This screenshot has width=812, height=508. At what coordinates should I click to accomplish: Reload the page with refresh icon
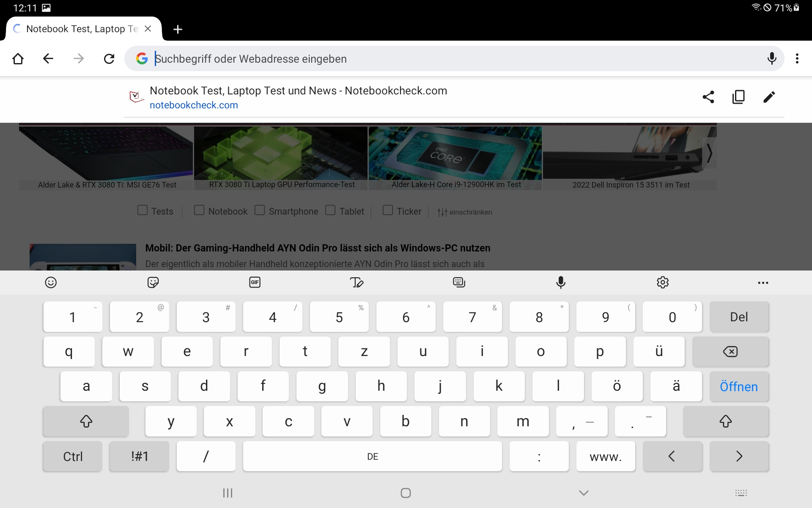pos(109,58)
